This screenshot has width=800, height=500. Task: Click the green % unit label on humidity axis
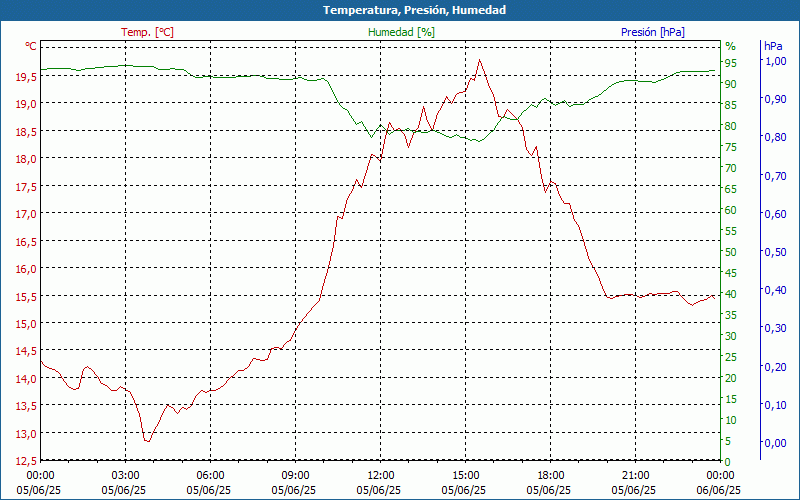731,46
